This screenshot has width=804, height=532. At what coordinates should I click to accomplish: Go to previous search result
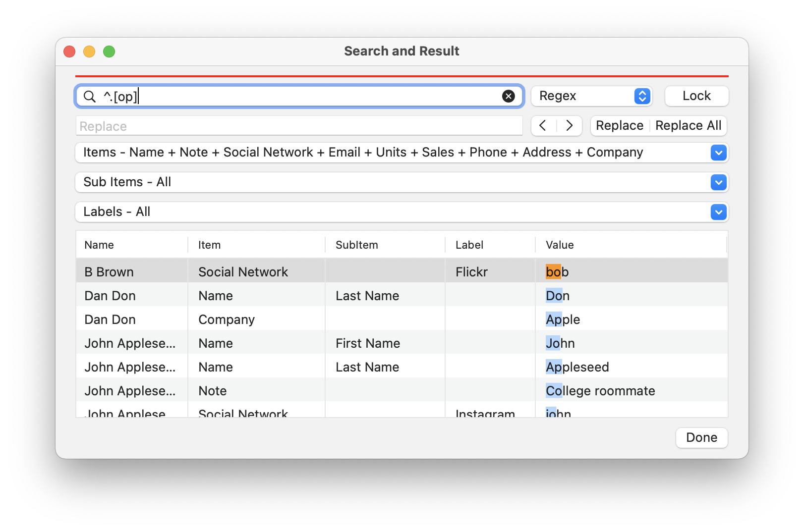(x=543, y=126)
